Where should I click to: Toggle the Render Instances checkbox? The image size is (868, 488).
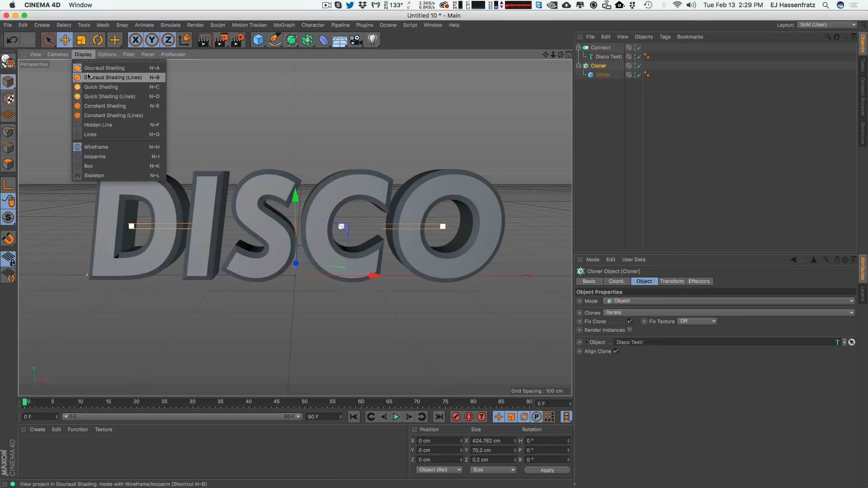(x=630, y=330)
